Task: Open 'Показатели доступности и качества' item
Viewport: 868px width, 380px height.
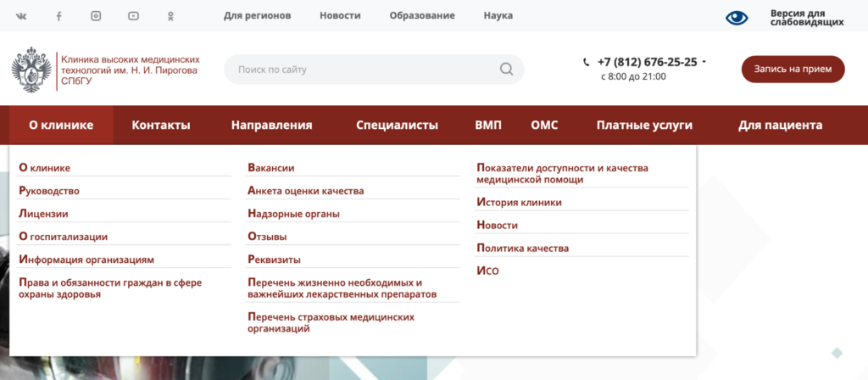Action: (563, 174)
